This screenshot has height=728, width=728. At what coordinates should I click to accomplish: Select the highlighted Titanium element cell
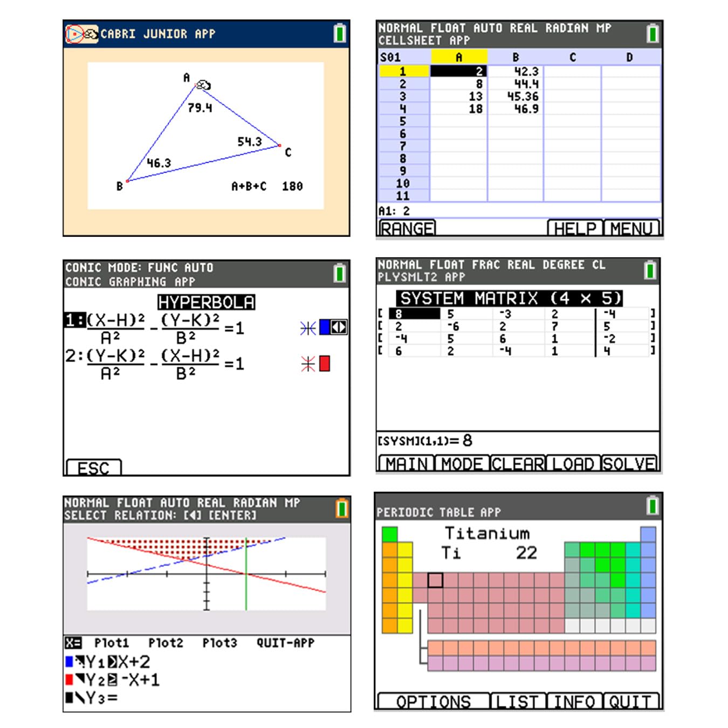(x=435, y=580)
